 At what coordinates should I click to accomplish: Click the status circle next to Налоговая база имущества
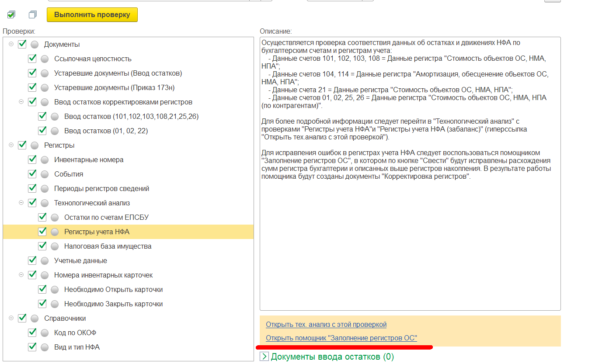pyautogui.click(x=55, y=246)
